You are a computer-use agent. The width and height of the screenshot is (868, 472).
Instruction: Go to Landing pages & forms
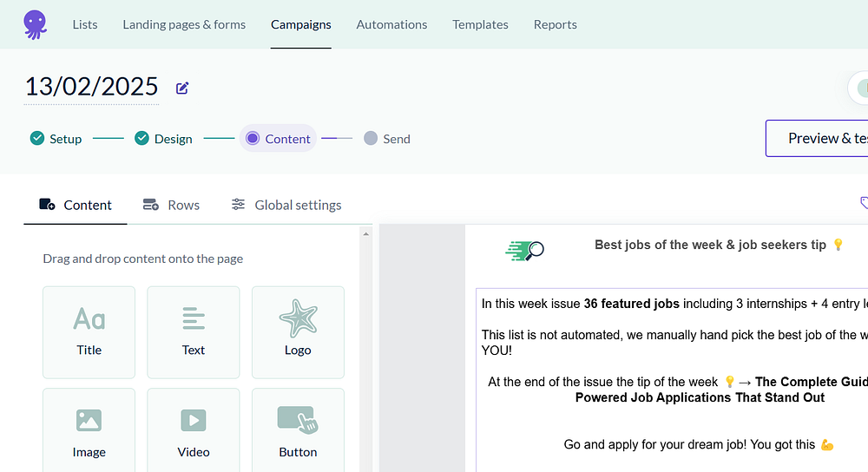[x=184, y=24]
